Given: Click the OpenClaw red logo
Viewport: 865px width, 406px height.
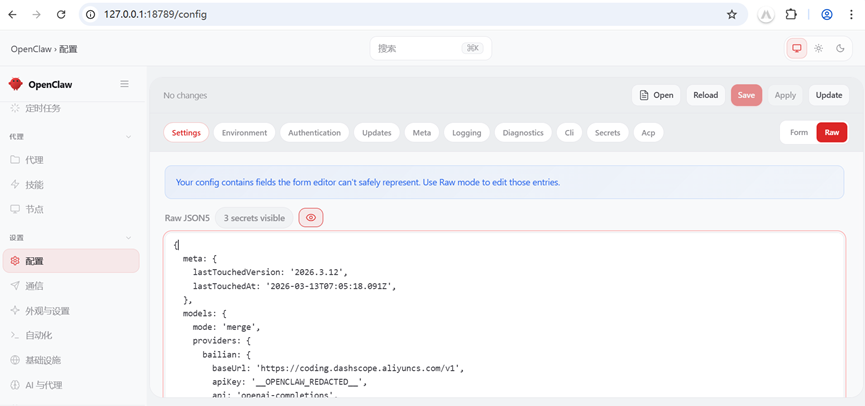Looking at the screenshot, I should tap(15, 84).
